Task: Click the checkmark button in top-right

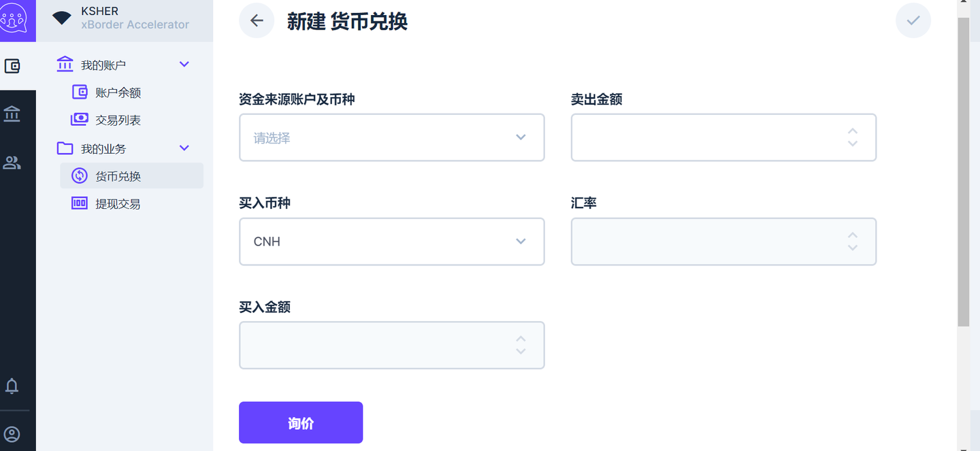Action: tap(913, 20)
